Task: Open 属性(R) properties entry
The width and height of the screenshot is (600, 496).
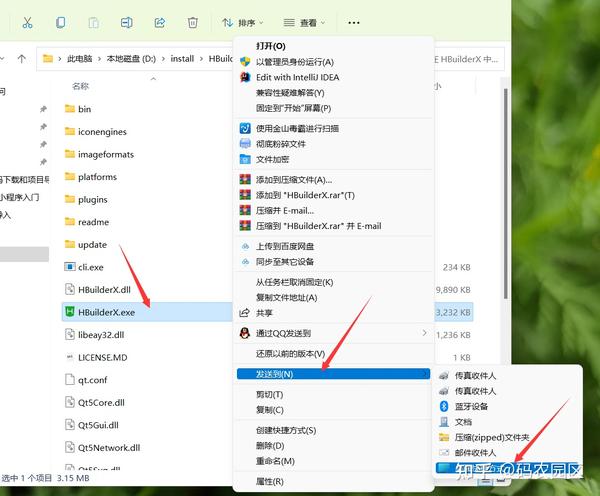Action: pos(334,481)
